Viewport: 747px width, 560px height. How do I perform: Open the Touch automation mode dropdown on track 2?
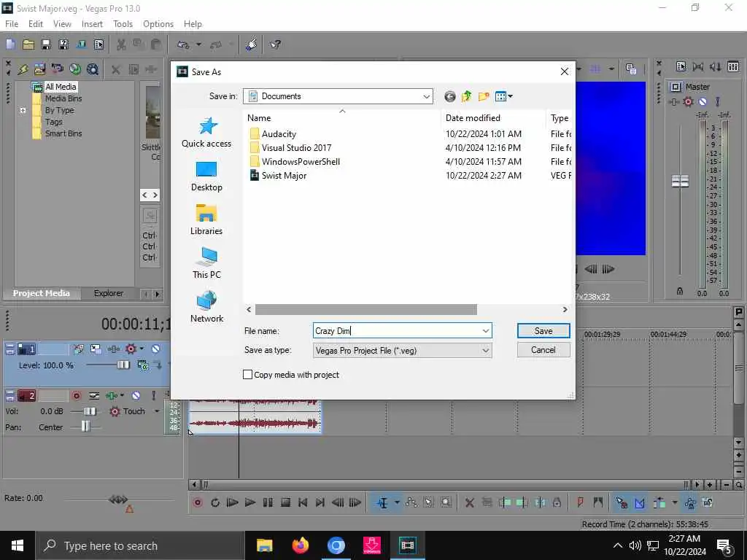click(x=157, y=411)
